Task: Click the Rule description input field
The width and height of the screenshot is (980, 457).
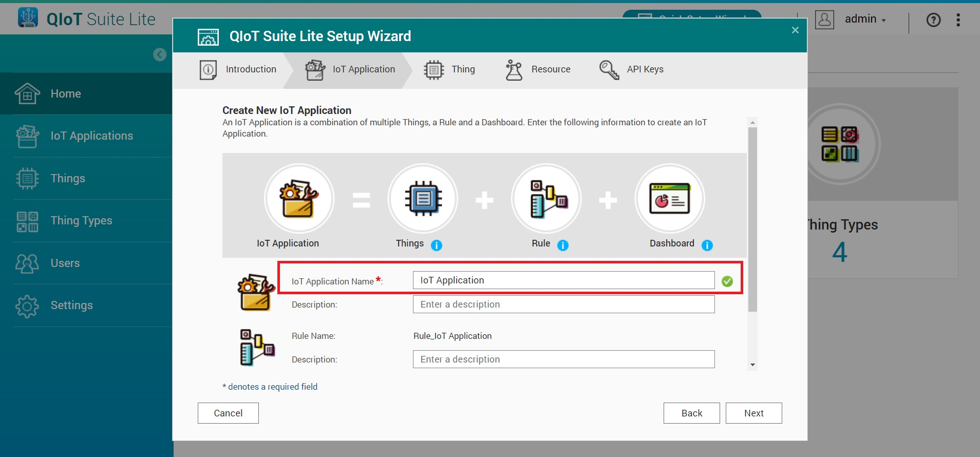Action: click(563, 359)
